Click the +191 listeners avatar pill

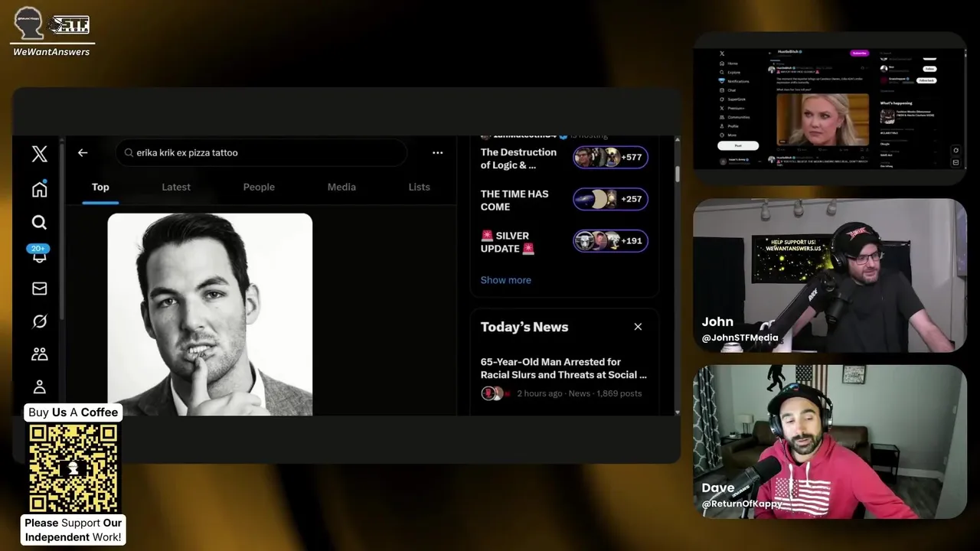click(x=611, y=240)
